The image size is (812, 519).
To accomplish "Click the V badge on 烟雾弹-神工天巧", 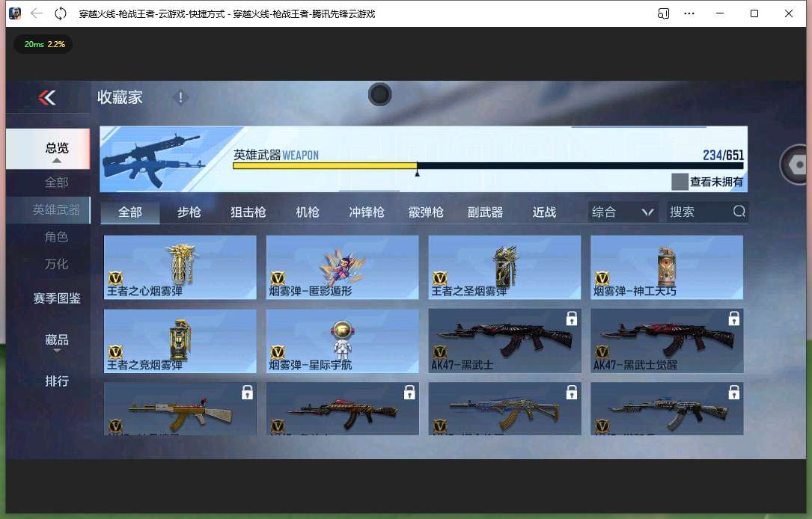I will pos(602,278).
